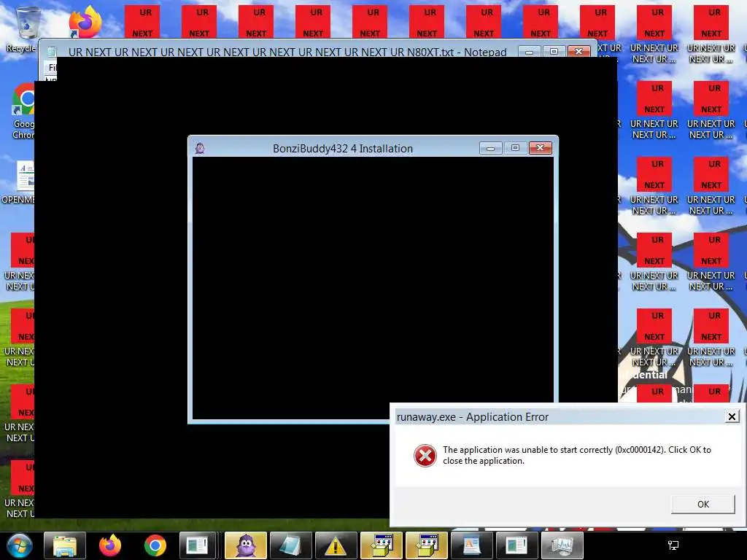Screen dimensions: 747x560
Task: Click the error message text mentioning 0xc0000142
Action: (576, 455)
